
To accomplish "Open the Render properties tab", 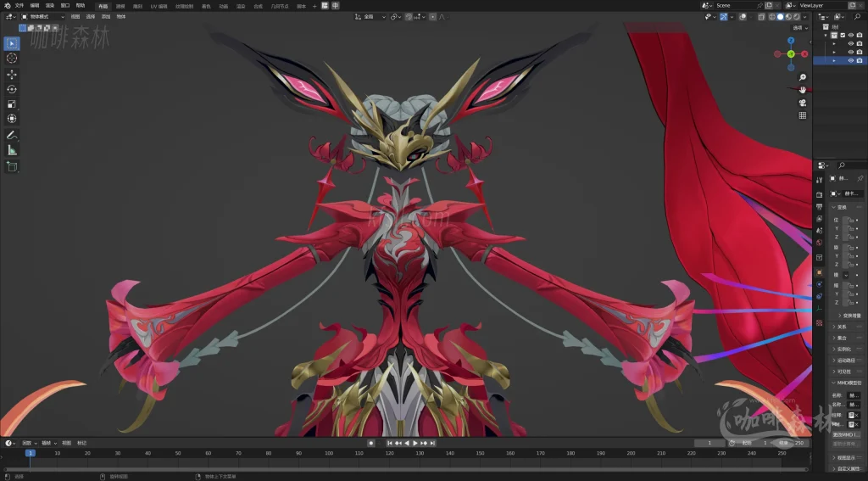I will tap(820, 194).
